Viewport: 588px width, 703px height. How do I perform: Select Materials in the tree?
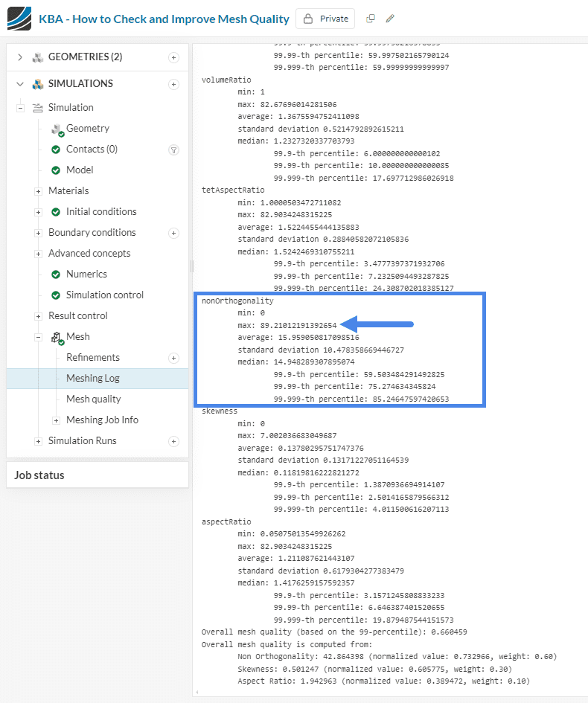click(68, 190)
